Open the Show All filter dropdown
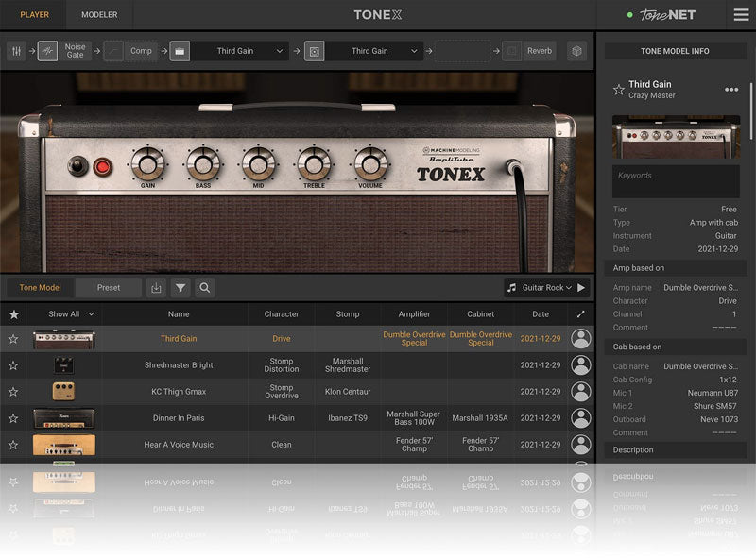The width and height of the screenshot is (756, 558). pos(71,314)
